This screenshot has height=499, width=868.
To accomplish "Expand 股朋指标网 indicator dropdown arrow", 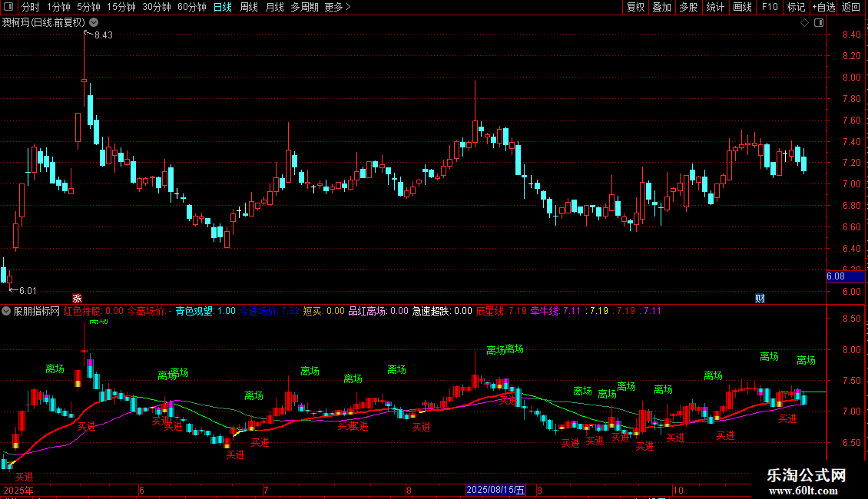I will pyautogui.click(x=6, y=311).
